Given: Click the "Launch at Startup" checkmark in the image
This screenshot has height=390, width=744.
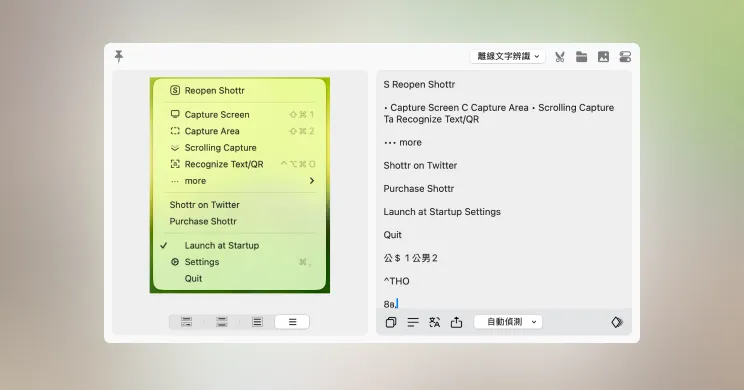Looking at the screenshot, I should click(x=163, y=246).
